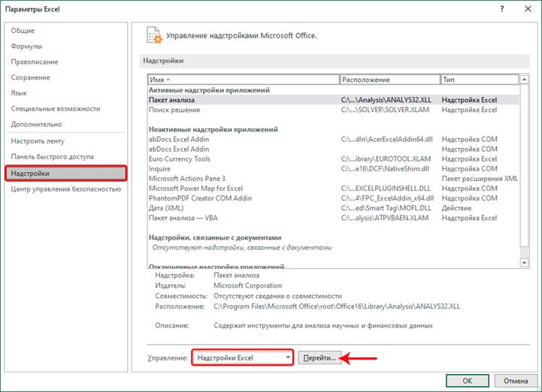
Task: Click the C:\...\SOLVER\SOLVER.XLAM location cell
Action: (x=385, y=110)
